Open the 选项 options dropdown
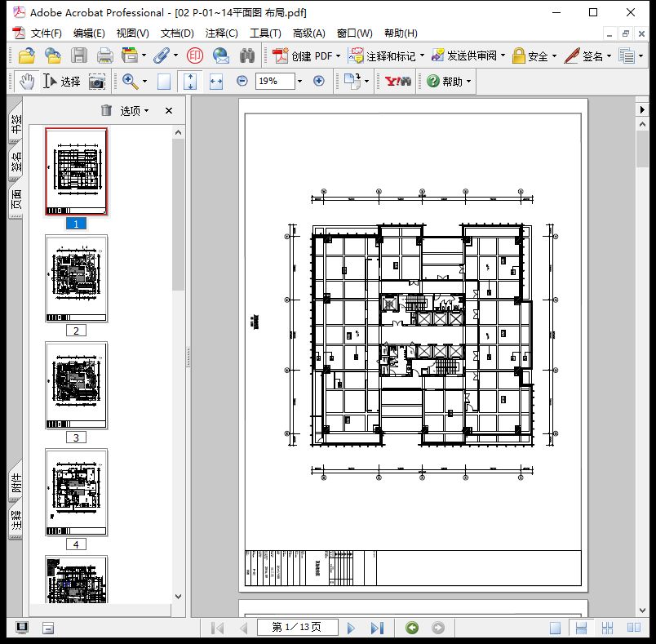This screenshot has width=656, height=644. [135, 111]
